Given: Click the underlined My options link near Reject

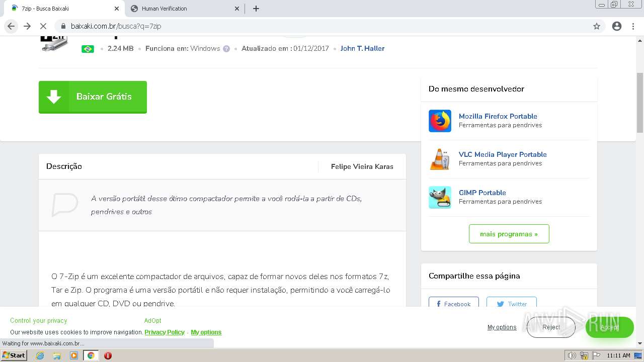Looking at the screenshot, I should click(x=502, y=327).
